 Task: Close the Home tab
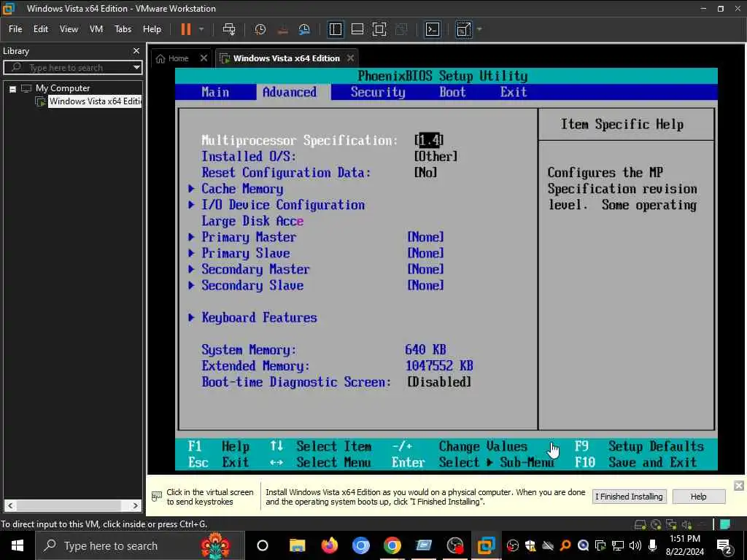(x=204, y=58)
